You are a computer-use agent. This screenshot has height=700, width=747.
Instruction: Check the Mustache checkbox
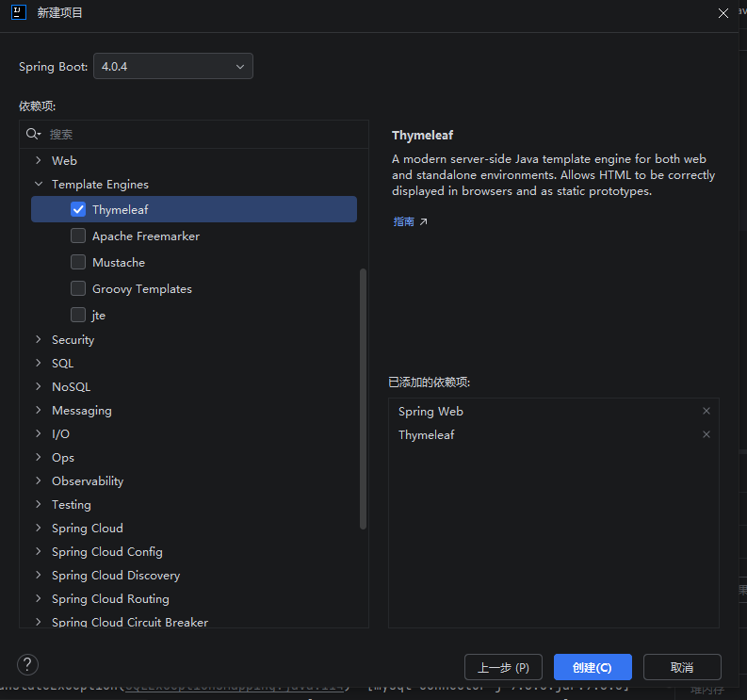(x=78, y=262)
